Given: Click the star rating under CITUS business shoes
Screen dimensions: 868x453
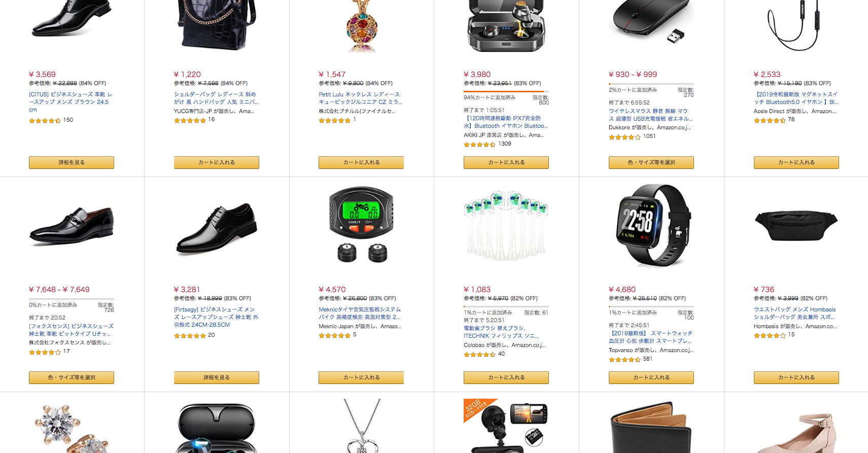Looking at the screenshot, I should click(45, 121).
